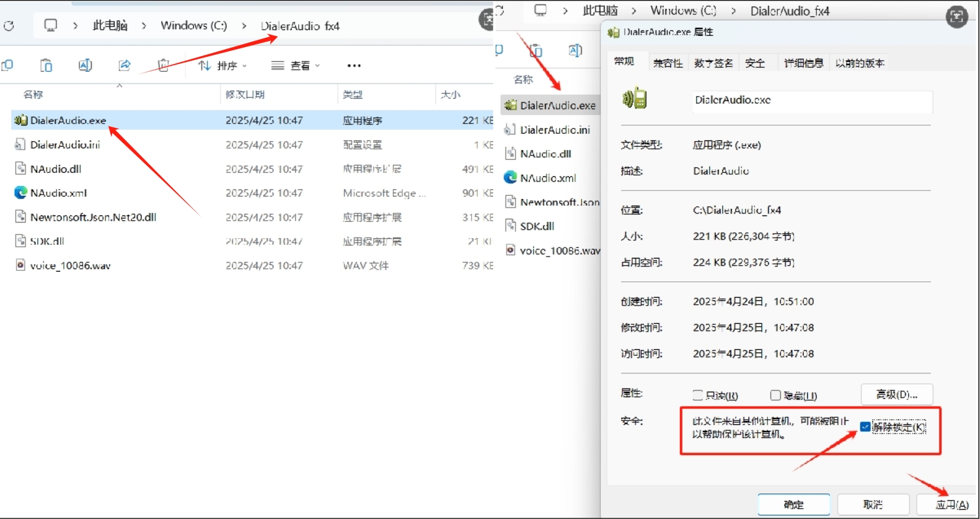Click 类型 column header
This screenshot has height=519, width=980.
click(x=353, y=95)
